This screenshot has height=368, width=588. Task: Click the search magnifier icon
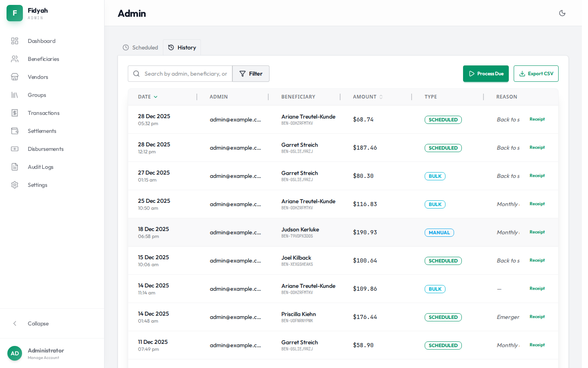click(x=136, y=74)
